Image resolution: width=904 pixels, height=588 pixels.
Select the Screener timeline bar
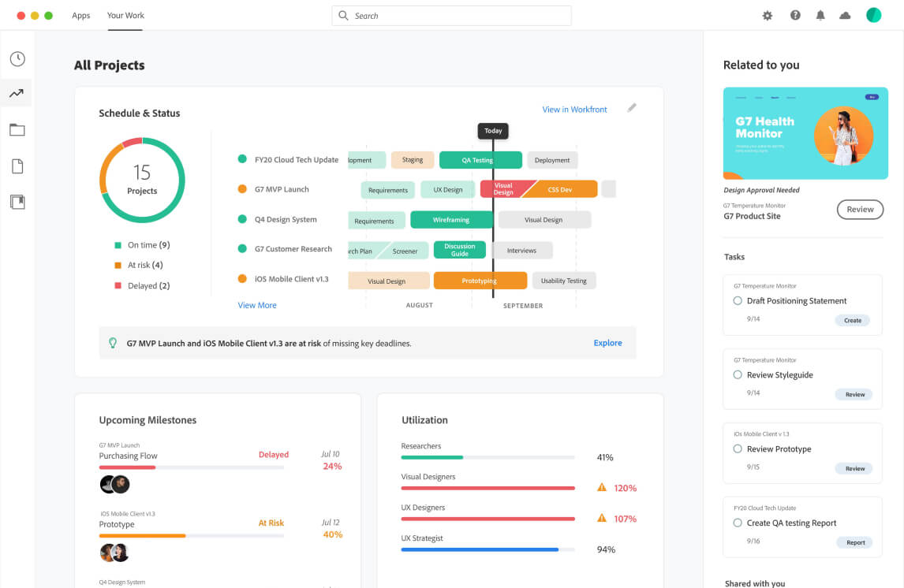click(402, 251)
